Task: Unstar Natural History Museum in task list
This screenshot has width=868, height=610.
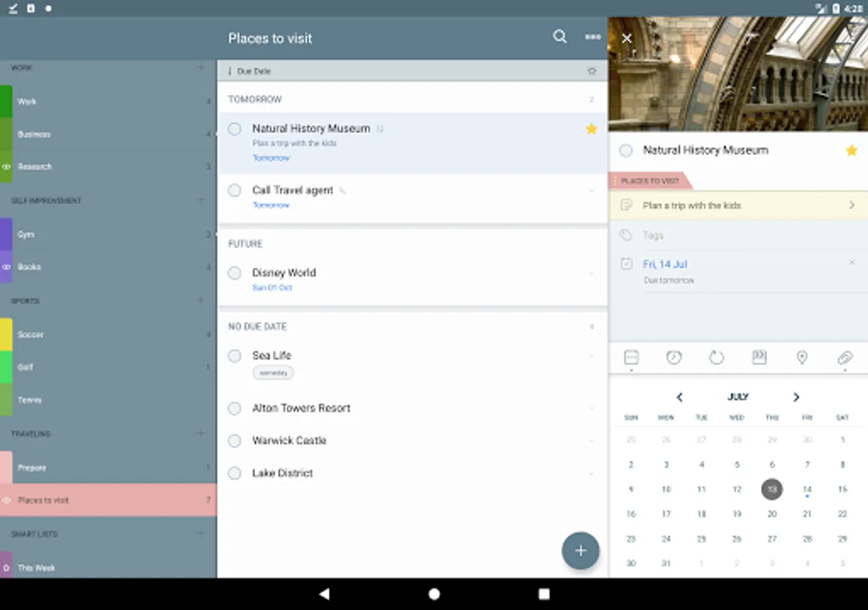Action: (x=591, y=129)
